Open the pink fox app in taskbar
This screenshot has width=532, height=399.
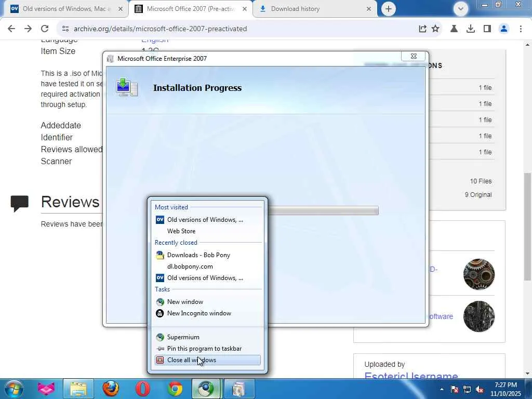[x=46, y=389]
